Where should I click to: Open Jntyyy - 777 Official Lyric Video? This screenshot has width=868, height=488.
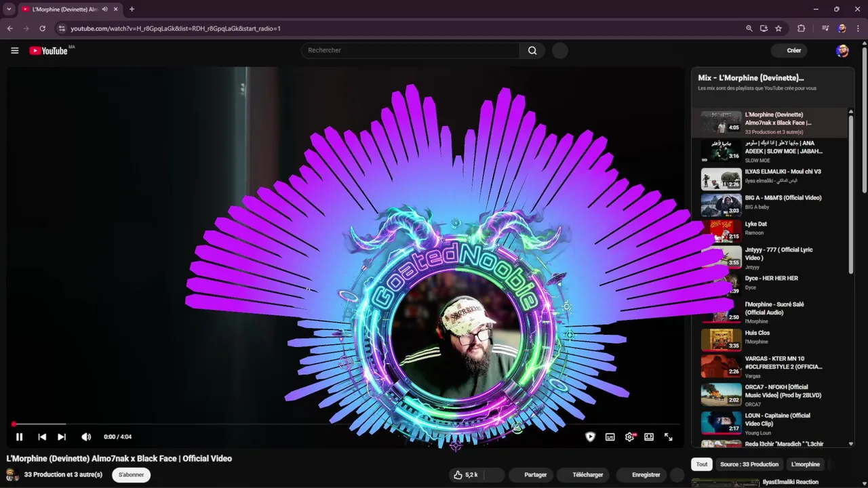coord(770,258)
